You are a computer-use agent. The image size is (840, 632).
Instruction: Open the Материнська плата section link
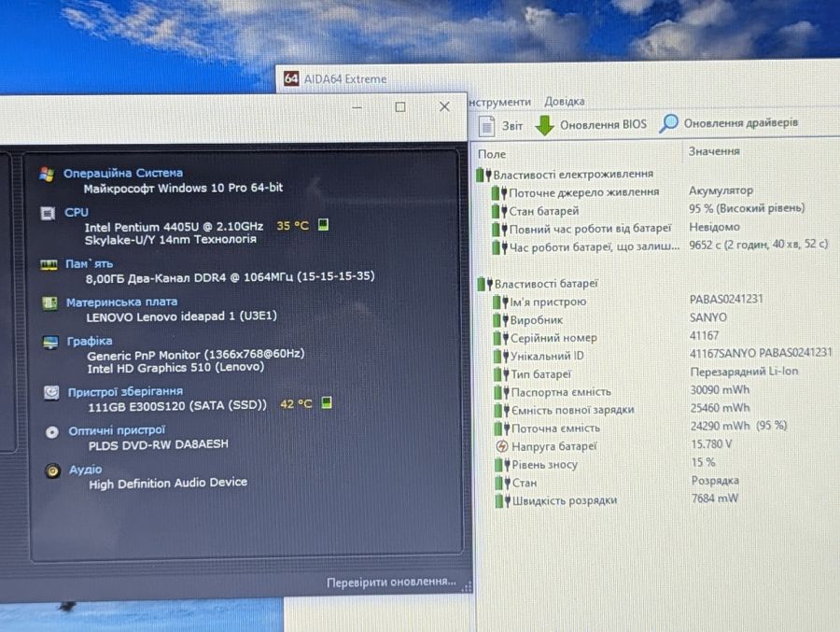(x=121, y=302)
